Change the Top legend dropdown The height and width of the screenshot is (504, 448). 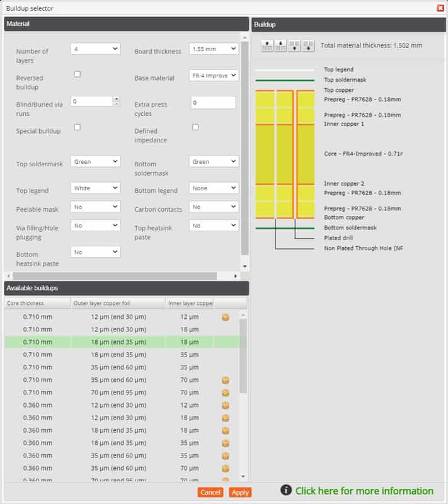96,188
